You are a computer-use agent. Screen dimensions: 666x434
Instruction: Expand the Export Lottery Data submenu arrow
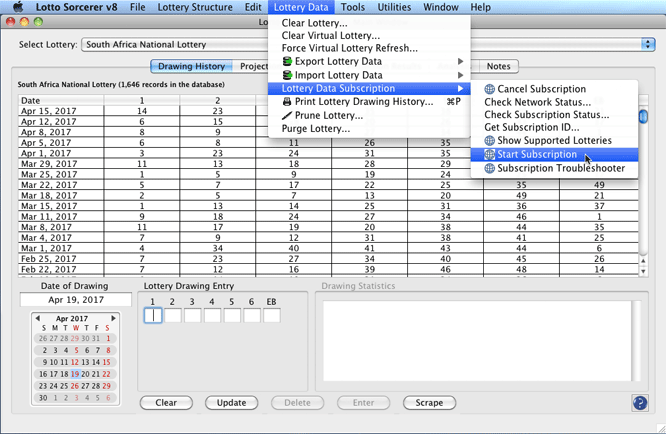point(460,61)
